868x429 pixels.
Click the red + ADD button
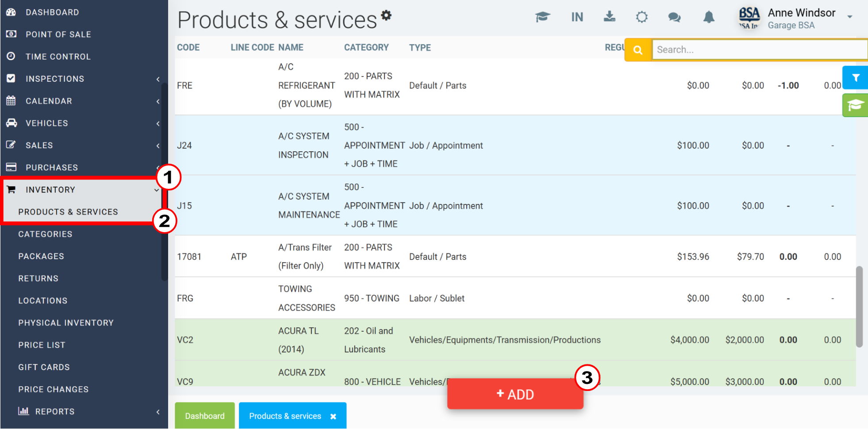coord(515,394)
